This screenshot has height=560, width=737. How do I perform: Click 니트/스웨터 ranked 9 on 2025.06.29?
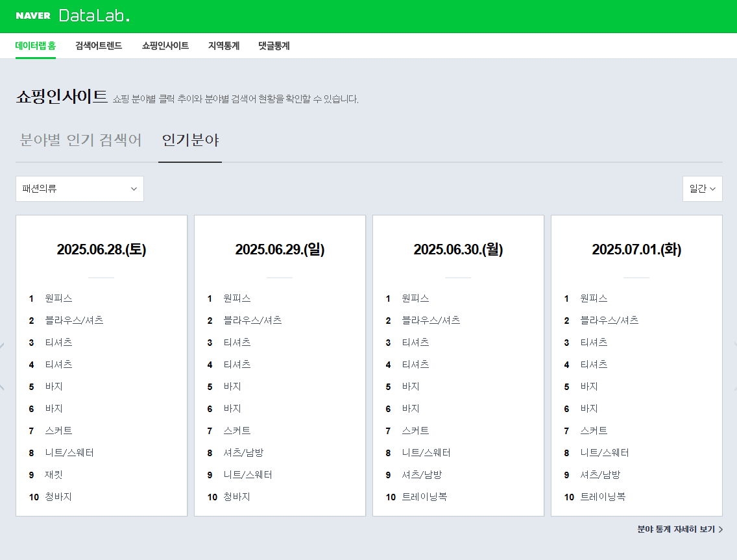(248, 475)
